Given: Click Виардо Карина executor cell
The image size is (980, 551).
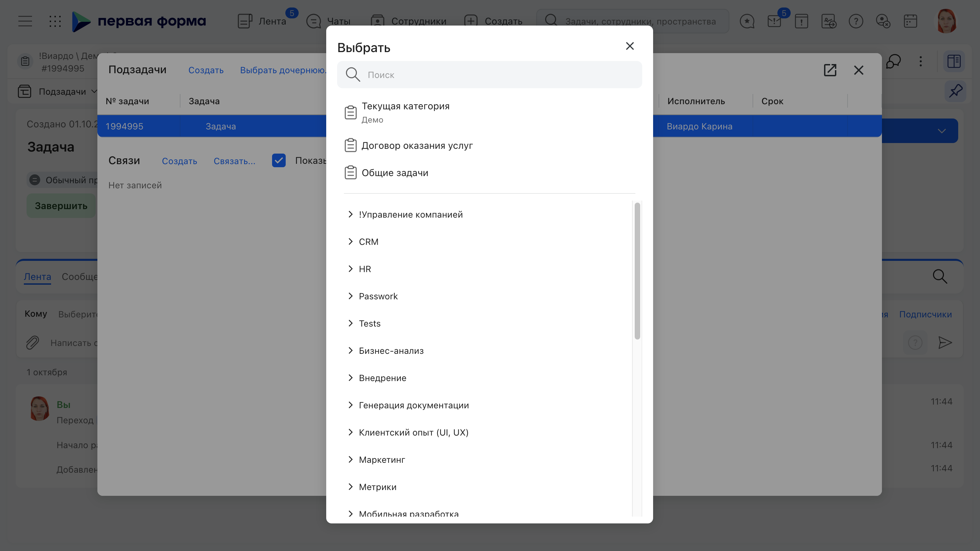Looking at the screenshot, I should click(699, 126).
